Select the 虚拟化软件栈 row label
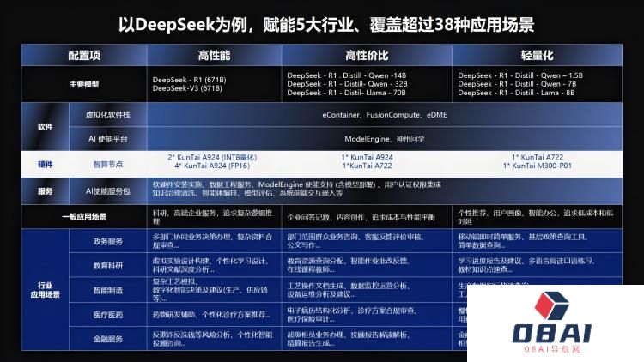This screenshot has height=362, width=644. (108, 114)
